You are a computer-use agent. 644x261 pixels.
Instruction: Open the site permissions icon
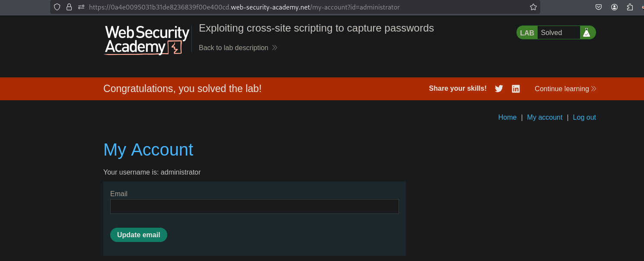tap(81, 7)
